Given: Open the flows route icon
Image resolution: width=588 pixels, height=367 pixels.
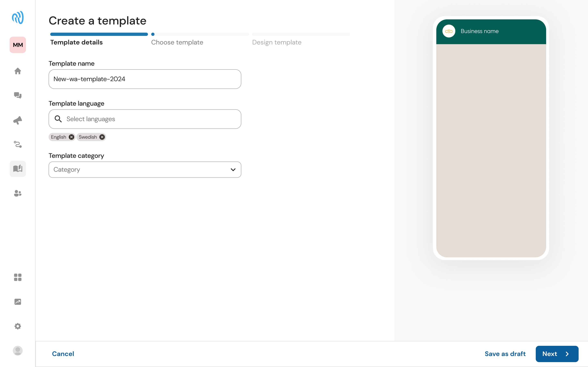Looking at the screenshot, I should coord(18,144).
